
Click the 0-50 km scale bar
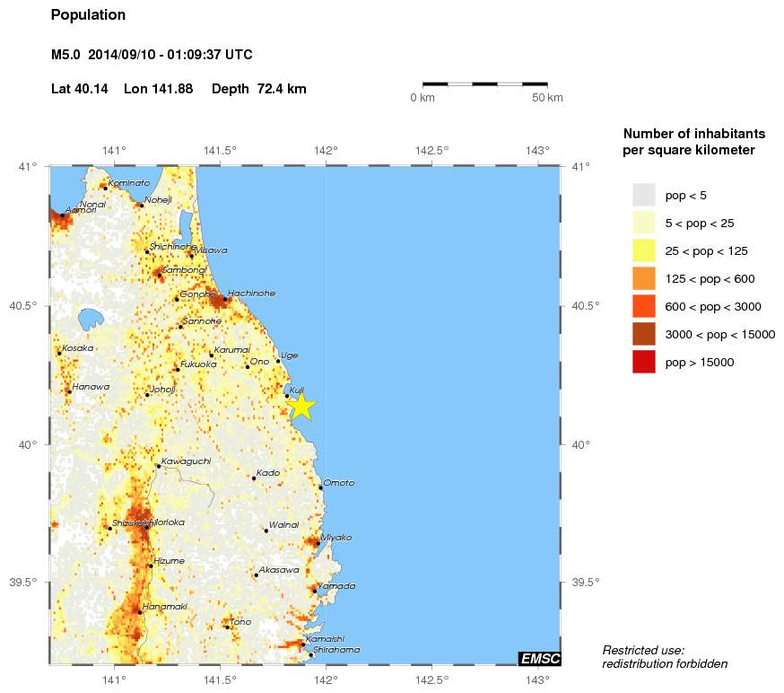click(486, 84)
